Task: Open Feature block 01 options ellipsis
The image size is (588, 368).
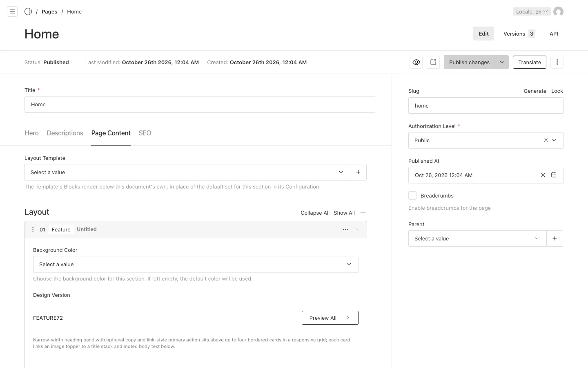Action: click(345, 229)
